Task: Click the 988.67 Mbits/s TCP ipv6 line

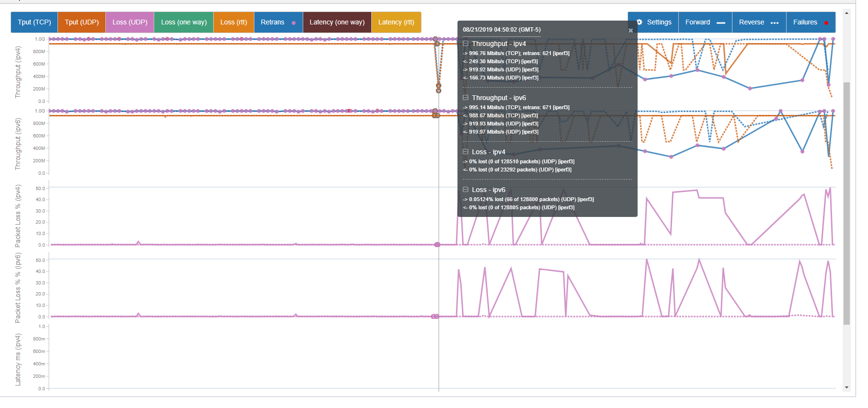Action: [500, 115]
